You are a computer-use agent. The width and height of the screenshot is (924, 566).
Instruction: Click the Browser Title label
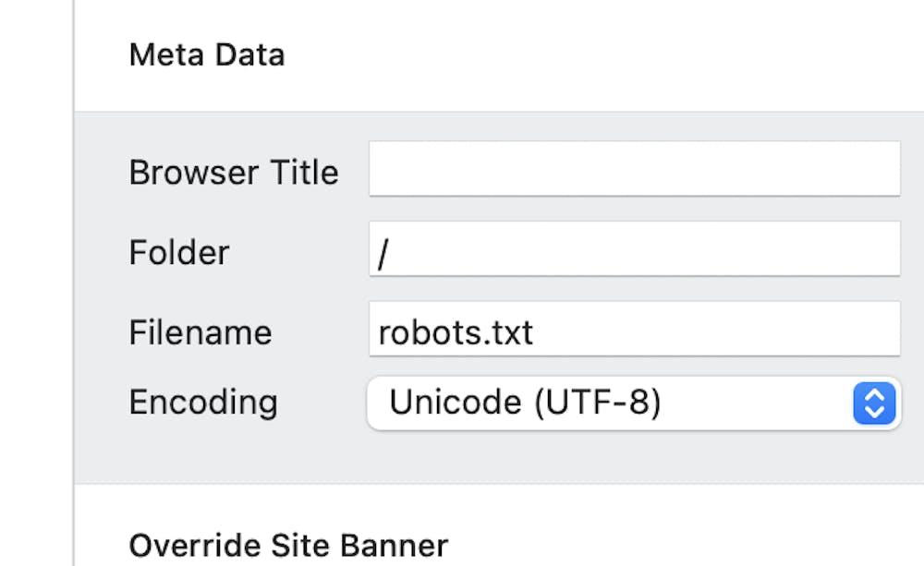[234, 173]
